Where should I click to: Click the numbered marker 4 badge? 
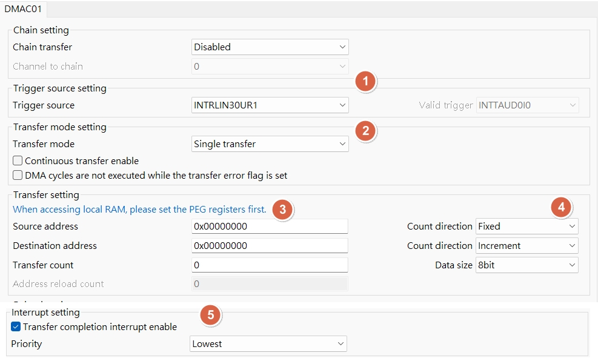561,207
